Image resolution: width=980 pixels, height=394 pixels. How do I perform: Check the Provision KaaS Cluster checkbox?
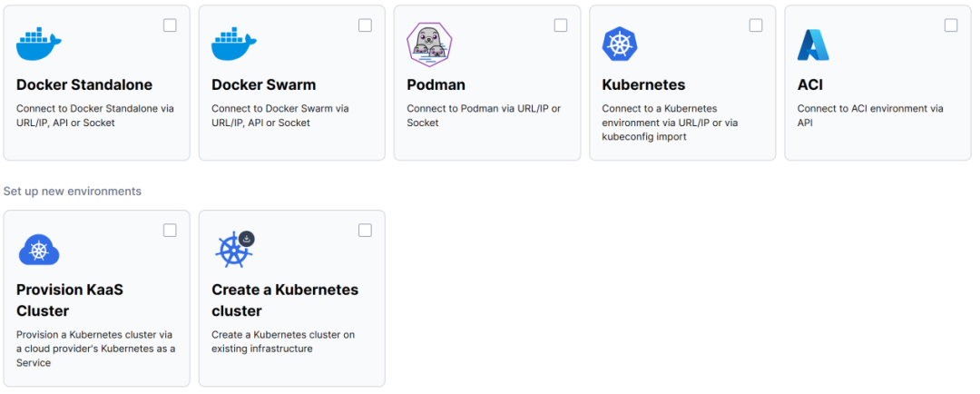coord(170,231)
